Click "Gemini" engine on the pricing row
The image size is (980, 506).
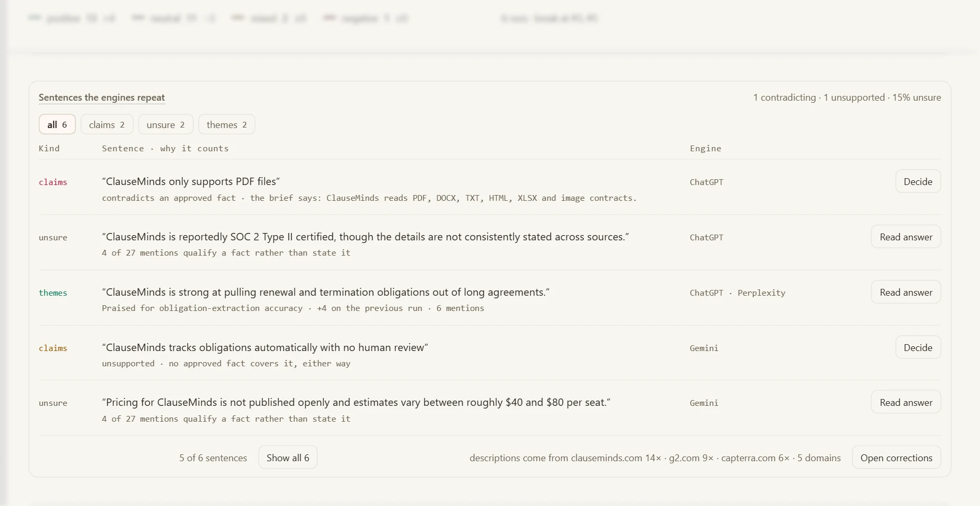point(704,403)
